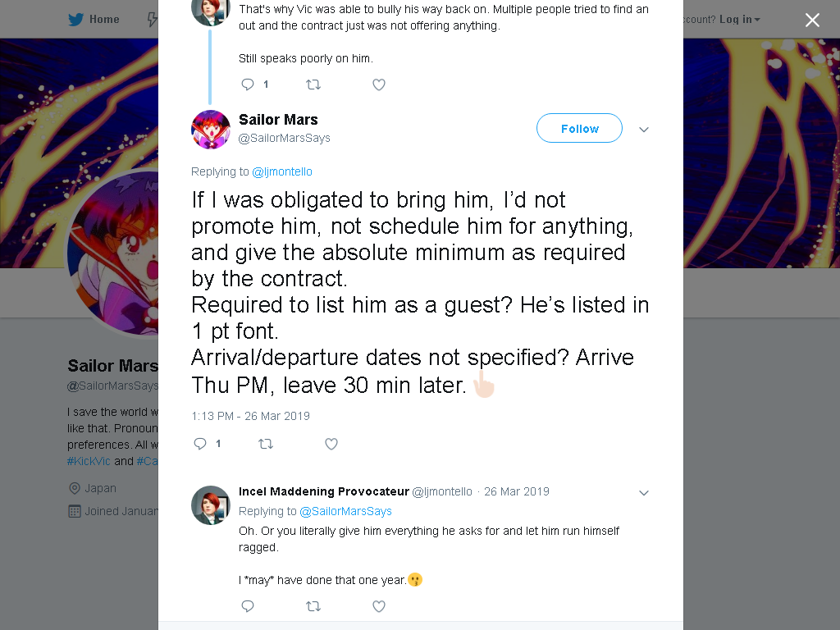This screenshot has width=840, height=630.
Task: Open the @SailorMarsSays mention link in the reply
Action: (345, 511)
